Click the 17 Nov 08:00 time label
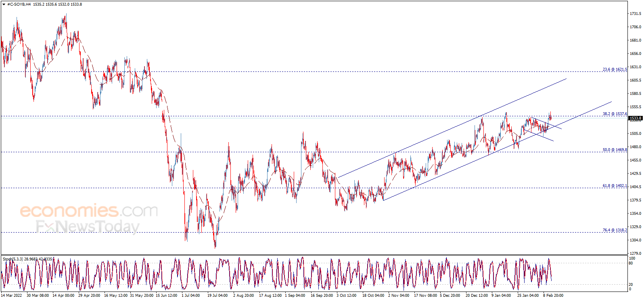Image resolution: width=644 pixels, height=300 pixels. 425,296
